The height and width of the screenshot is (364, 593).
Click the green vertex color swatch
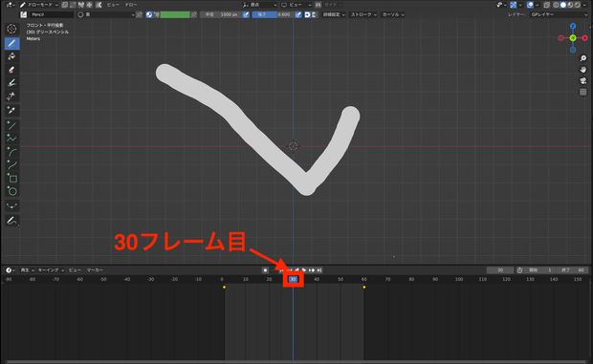(x=175, y=14)
